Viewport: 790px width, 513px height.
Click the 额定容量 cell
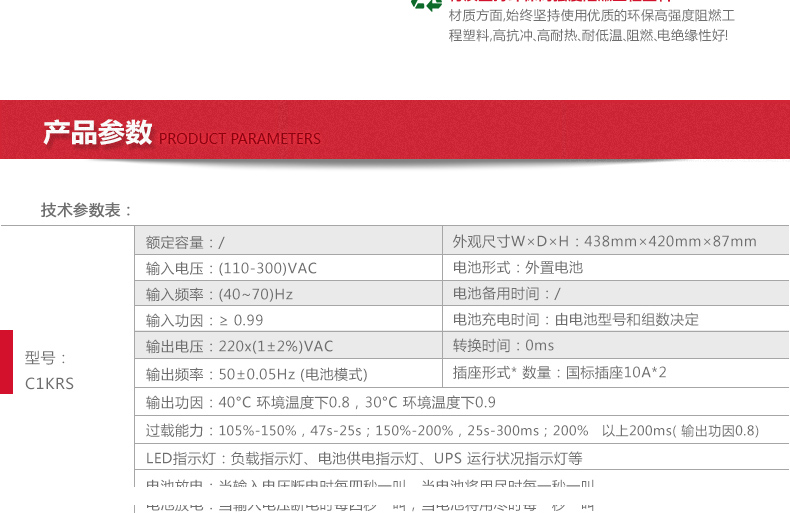[289, 241]
